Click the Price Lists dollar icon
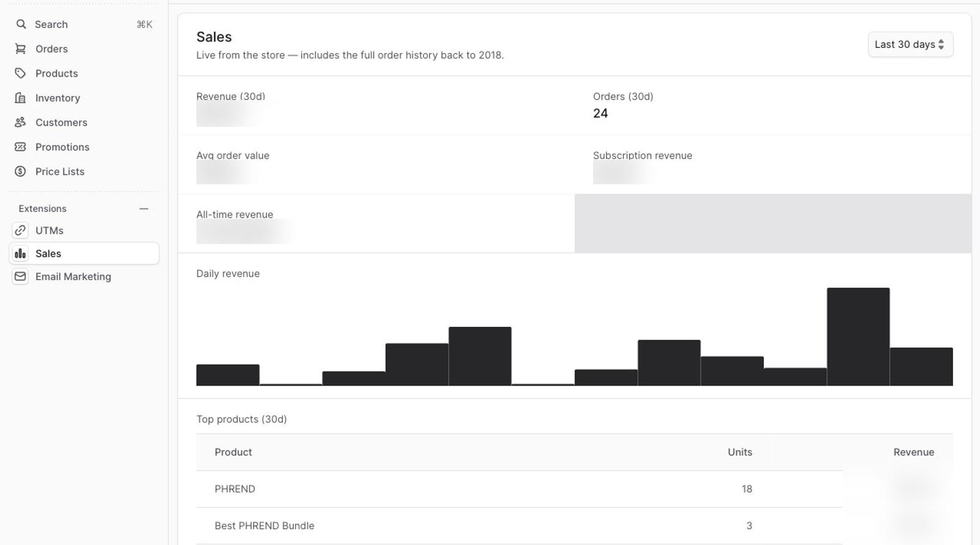The image size is (980, 545). click(x=20, y=171)
